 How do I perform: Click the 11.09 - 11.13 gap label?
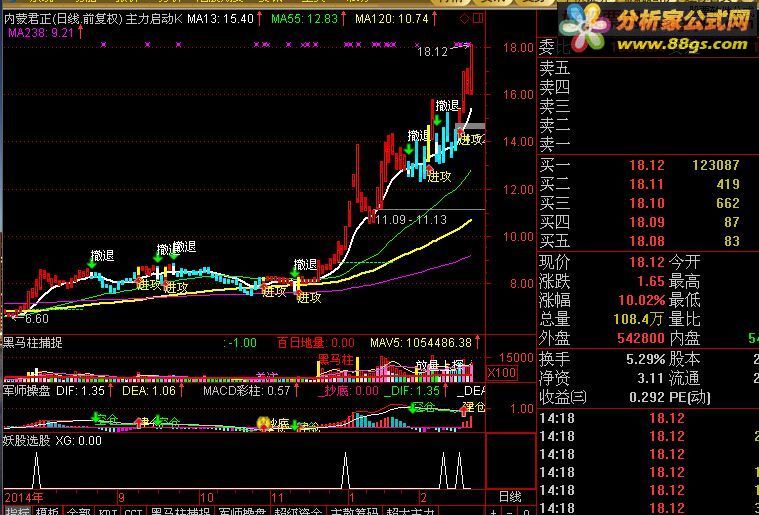[411, 220]
